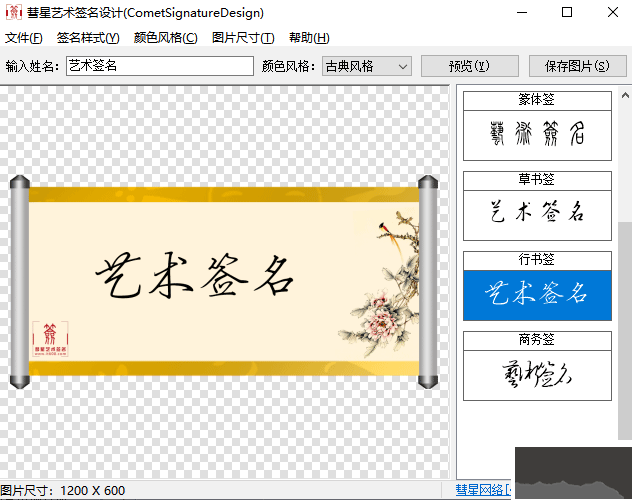Click the 保存图片(S) button
The height and width of the screenshot is (500, 632).
(x=577, y=66)
